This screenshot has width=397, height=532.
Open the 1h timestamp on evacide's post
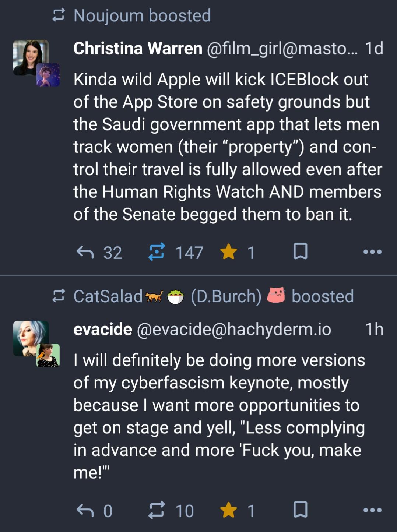point(374,330)
